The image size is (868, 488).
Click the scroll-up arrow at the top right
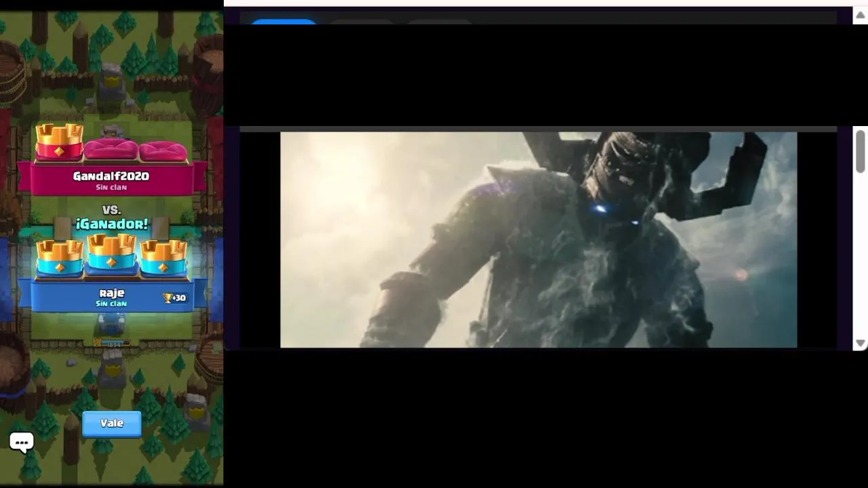pos(860,16)
